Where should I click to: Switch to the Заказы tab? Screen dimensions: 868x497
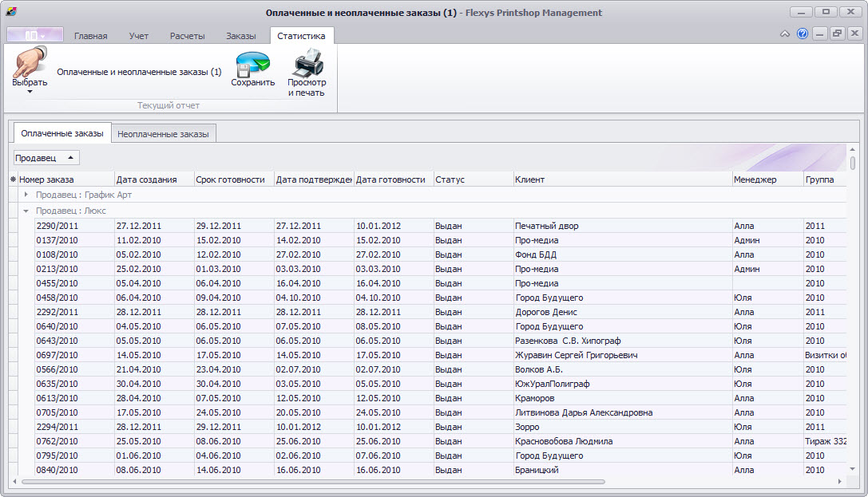241,36
